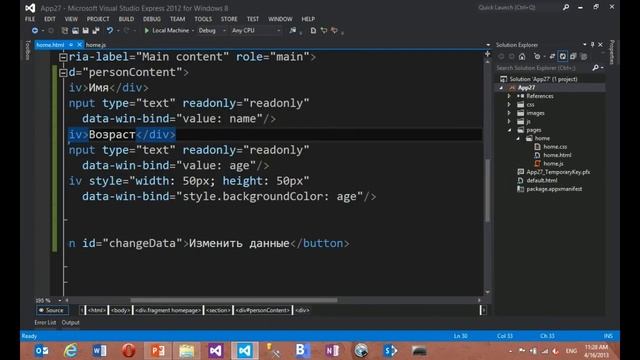The height and width of the screenshot is (360, 640).
Task: Click the New Project toolbar icon
Action: click(x=64, y=31)
